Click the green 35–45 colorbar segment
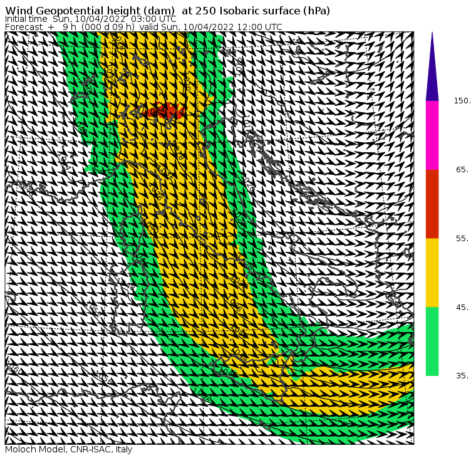 (432, 341)
